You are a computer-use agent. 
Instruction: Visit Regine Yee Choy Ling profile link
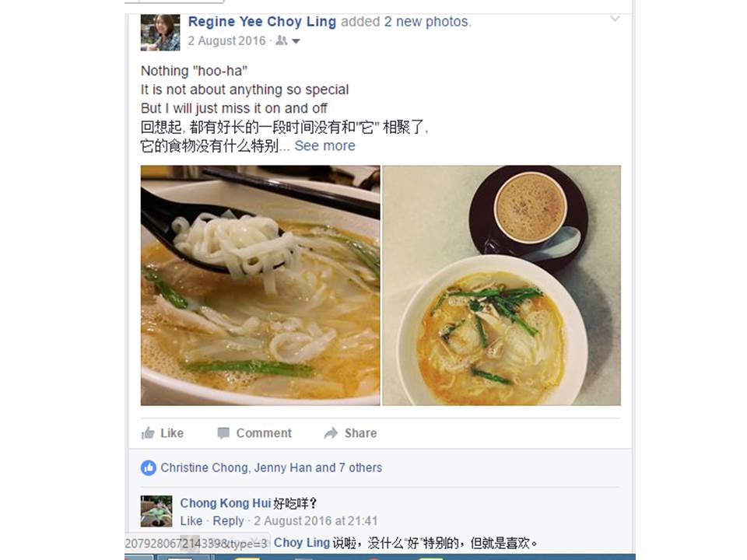tap(262, 22)
